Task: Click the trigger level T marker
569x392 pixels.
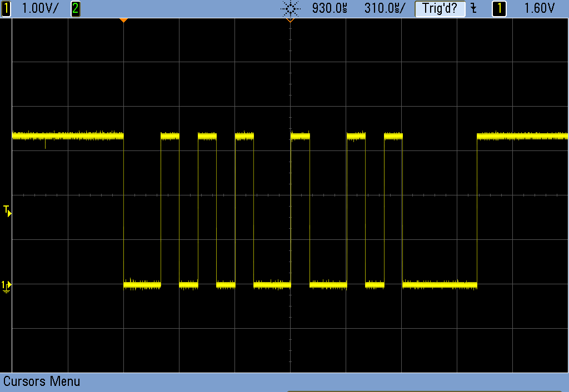Action: click(7, 210)
